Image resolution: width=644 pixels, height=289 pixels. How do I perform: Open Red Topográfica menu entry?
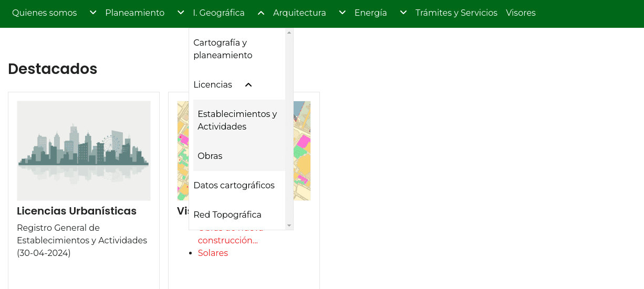[x=227, y=215]
